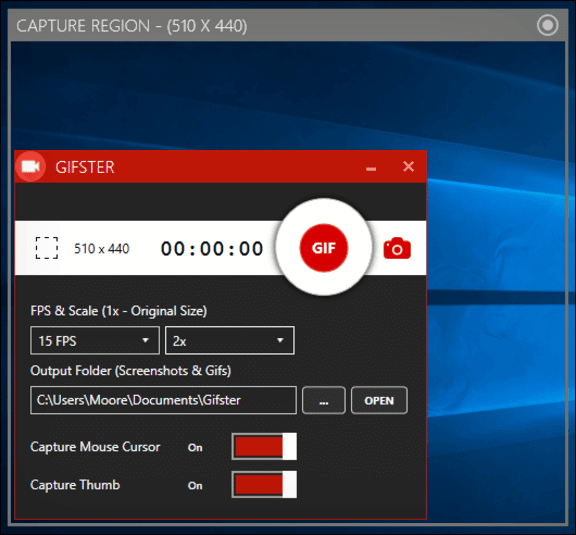Click the circular target icon on Capture Region bar

pos(548,25)
